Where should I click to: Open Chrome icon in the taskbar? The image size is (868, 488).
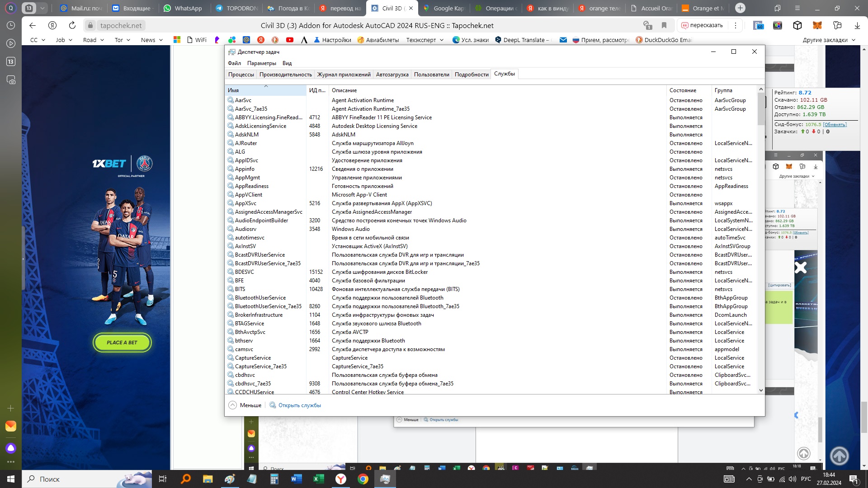(x=363, y=479)
